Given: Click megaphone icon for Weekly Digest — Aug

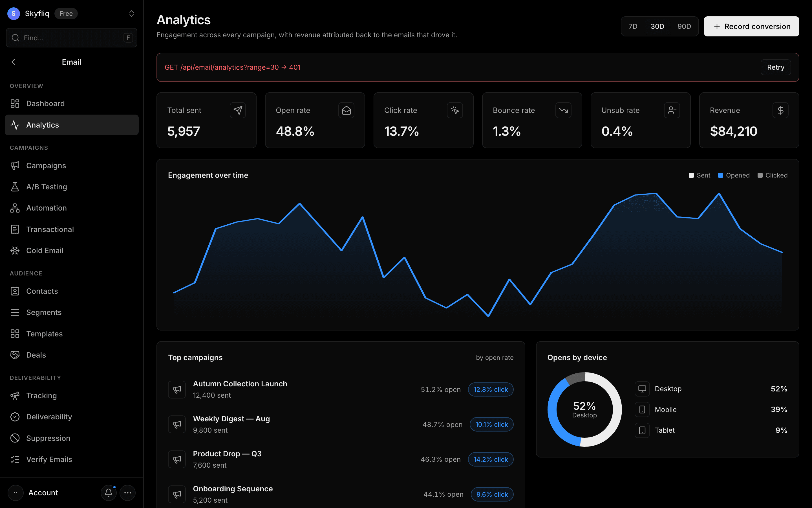Looking at the screenshot, I should click(177, 424).
